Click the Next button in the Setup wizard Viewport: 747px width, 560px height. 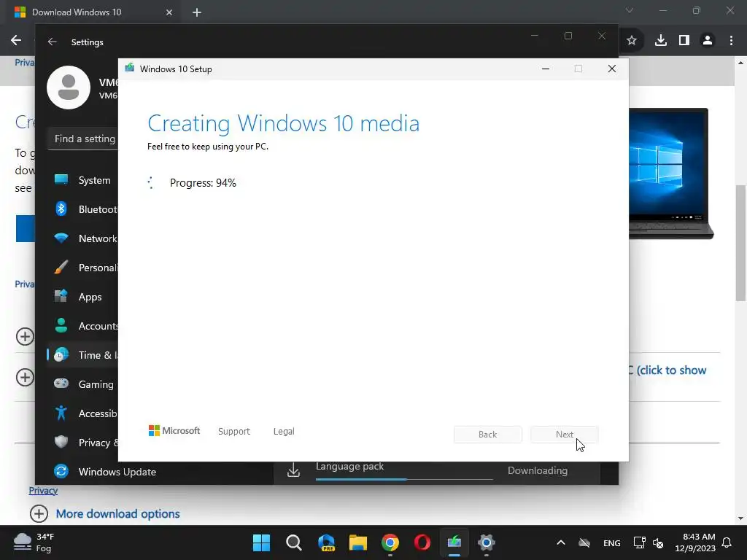(565, 435)
